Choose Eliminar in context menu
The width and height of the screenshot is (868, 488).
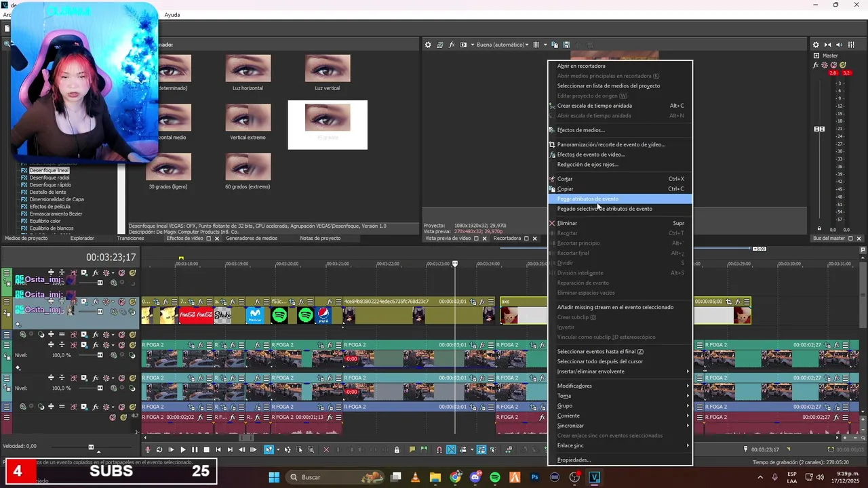(620, 223)
